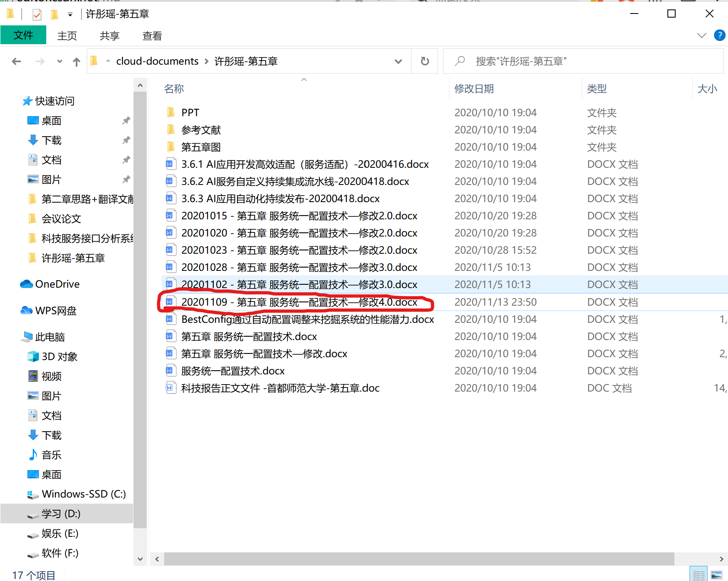
Task: Select 3.6.3 AI应用自动化持续发布 docx file
Action: 280,198
